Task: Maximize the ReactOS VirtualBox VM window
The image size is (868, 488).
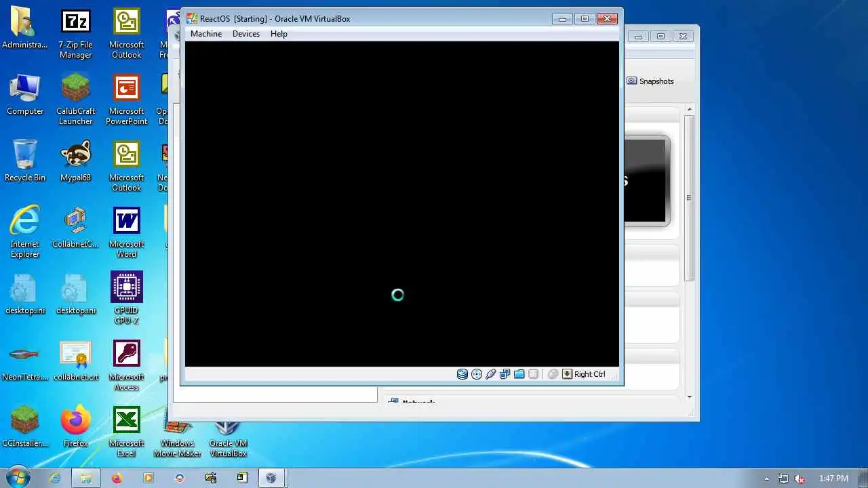Action: [585, 19]
